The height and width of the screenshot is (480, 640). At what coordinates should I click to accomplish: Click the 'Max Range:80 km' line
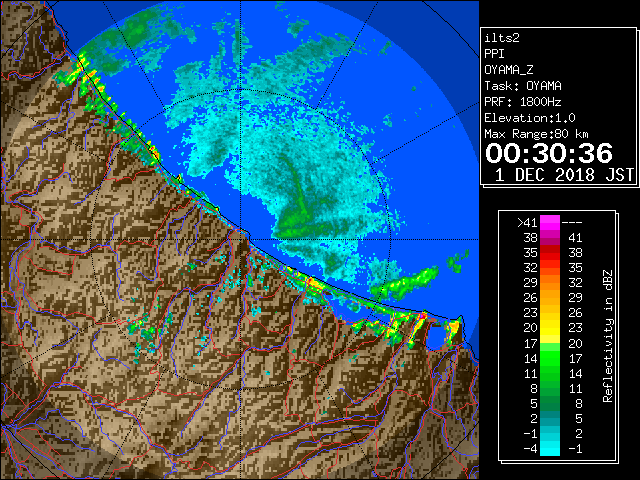click(x=536, y=134)
